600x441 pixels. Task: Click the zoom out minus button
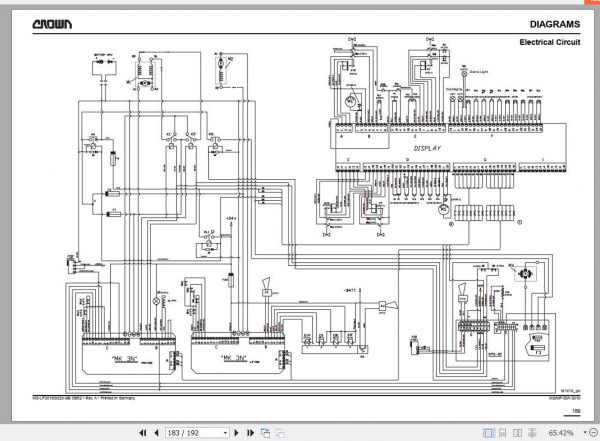coord(592,433)
